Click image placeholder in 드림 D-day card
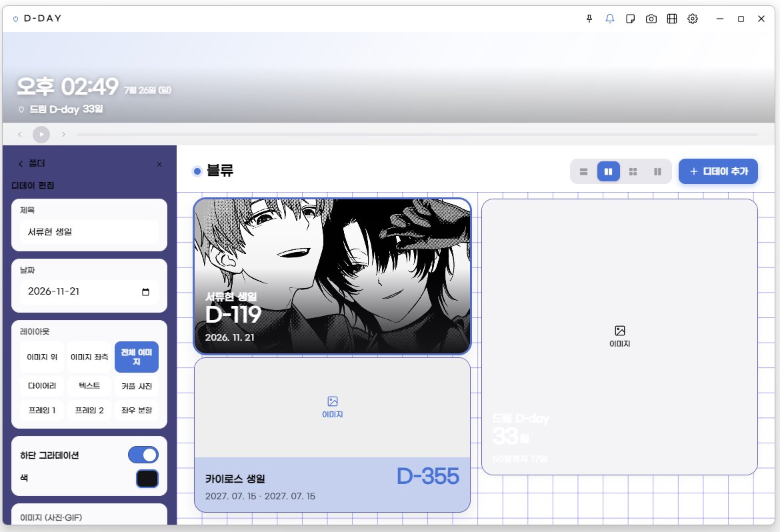This screenshot has width=780, height=532. [x=620, y=337]
